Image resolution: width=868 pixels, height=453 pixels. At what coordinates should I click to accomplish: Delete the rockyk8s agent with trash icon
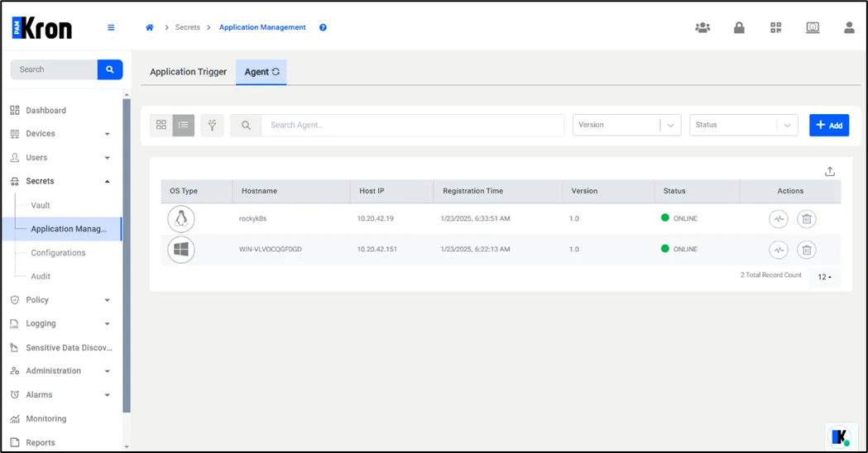pyautogui.click(x=806, y=219)
